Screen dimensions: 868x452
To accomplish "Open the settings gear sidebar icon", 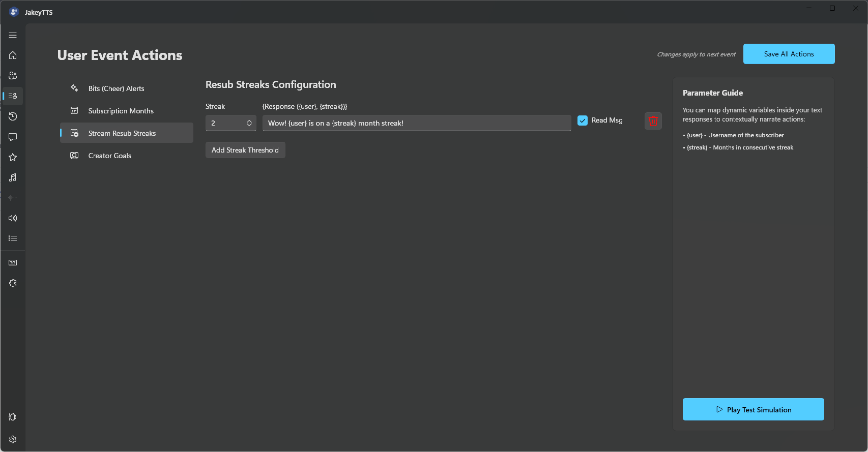I will pyautogui.click(x=13, y=439).
